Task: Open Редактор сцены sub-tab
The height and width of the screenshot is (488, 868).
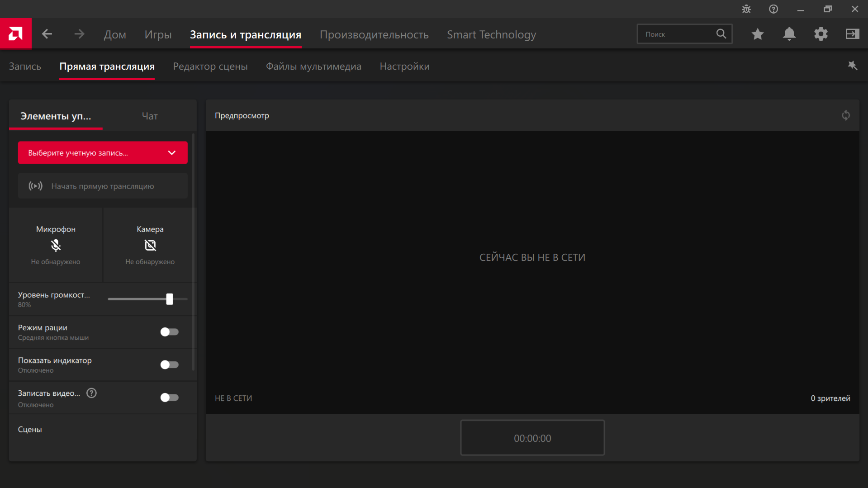Action: click(x=210, y=66)
